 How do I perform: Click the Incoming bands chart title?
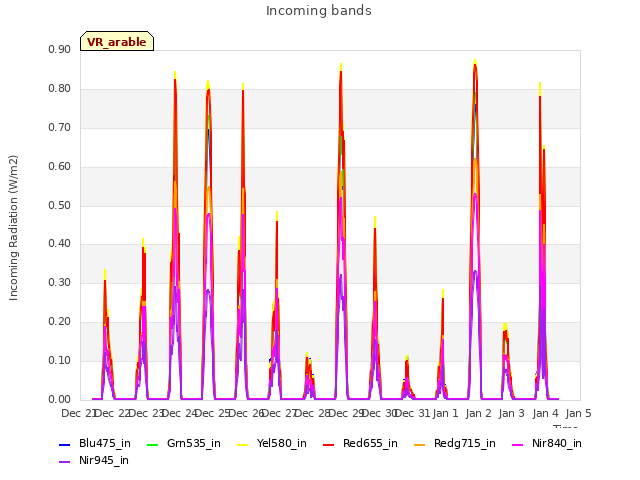(319, 11)
